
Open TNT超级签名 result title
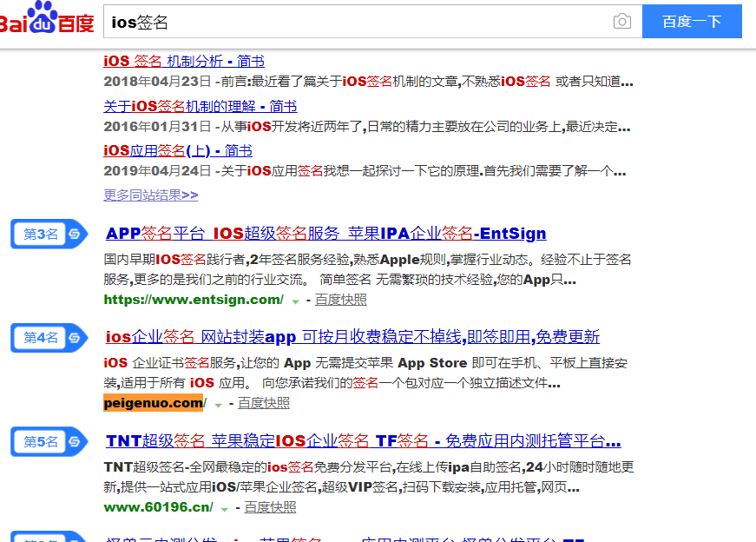(x=363, y=440)
